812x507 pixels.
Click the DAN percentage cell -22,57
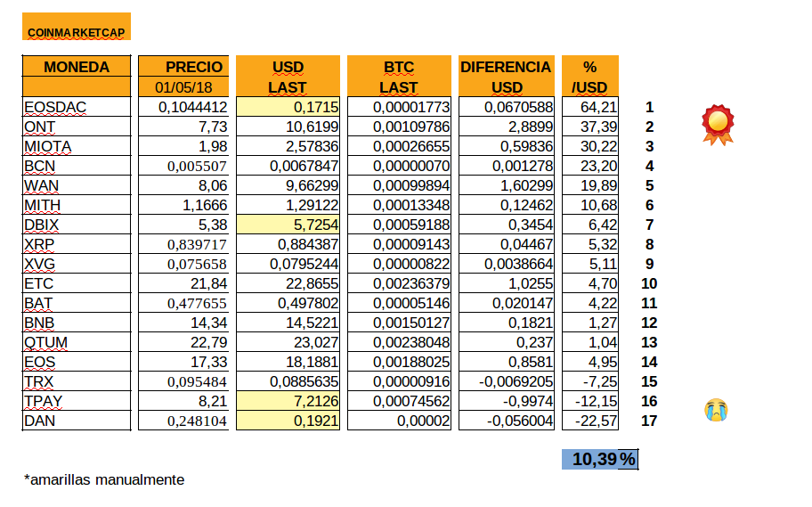(590, 421)
